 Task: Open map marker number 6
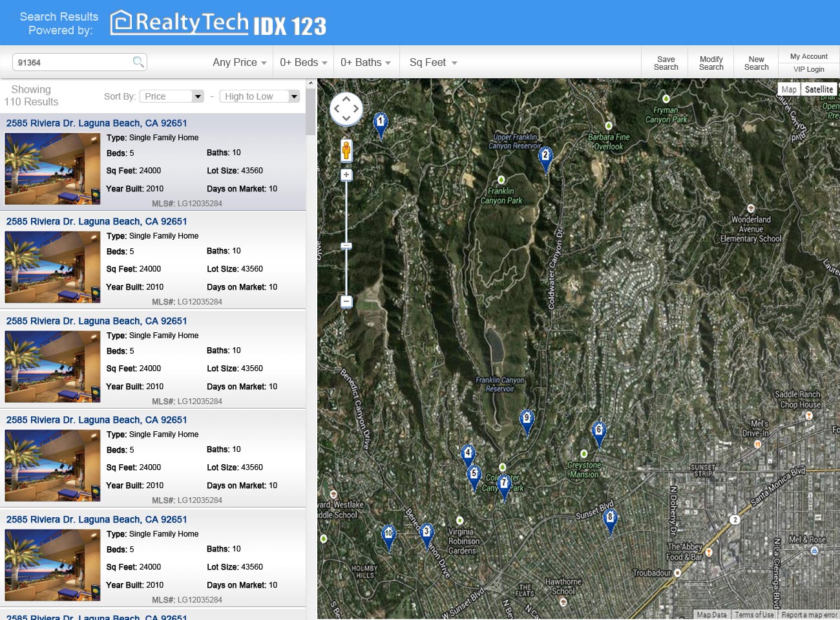click(599, 434)
